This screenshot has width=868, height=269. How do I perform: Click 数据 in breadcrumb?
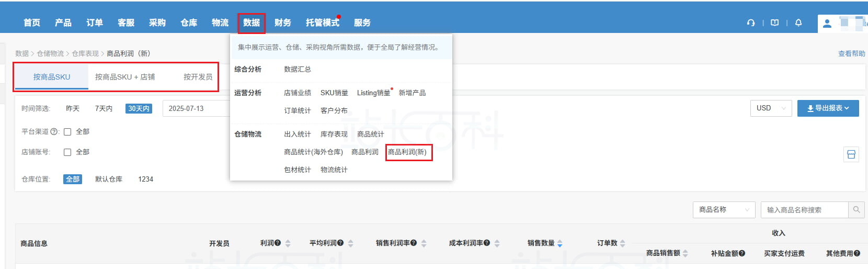(22, 53)
